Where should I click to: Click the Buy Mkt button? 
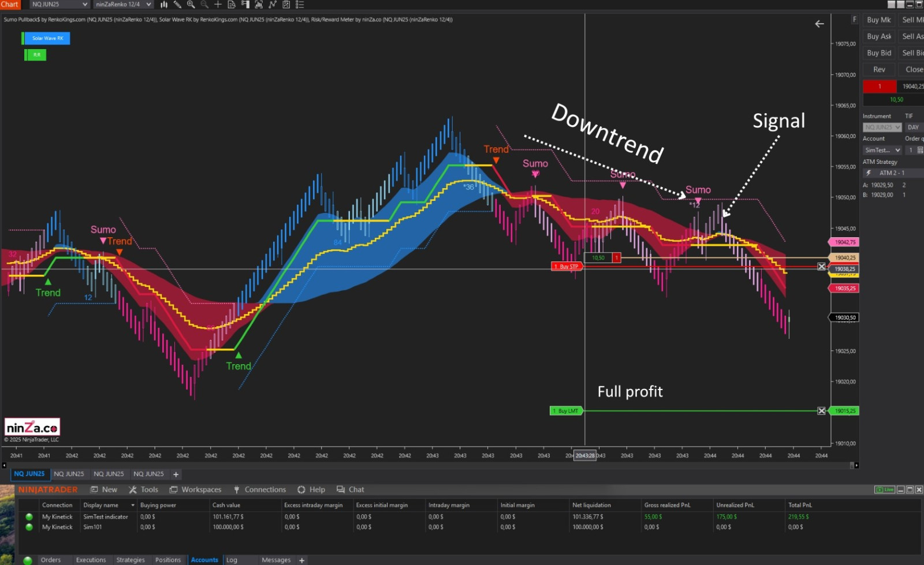coord(879,20)
